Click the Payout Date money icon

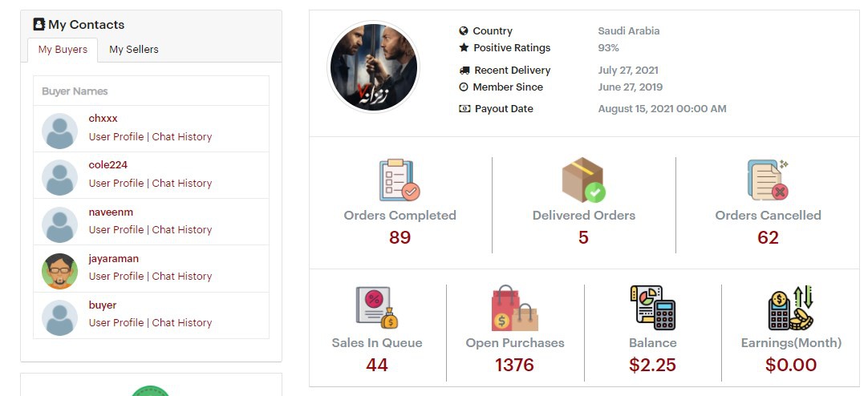click(x=464, y=109)
